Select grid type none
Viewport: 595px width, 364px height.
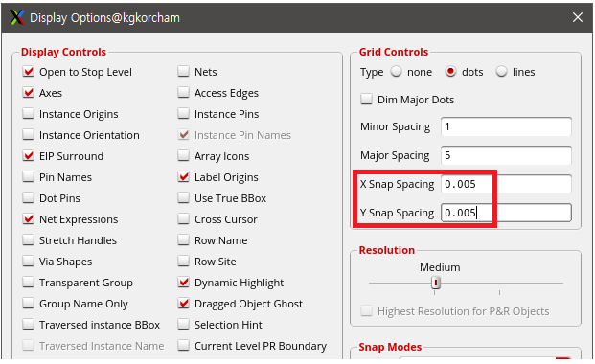396,71
